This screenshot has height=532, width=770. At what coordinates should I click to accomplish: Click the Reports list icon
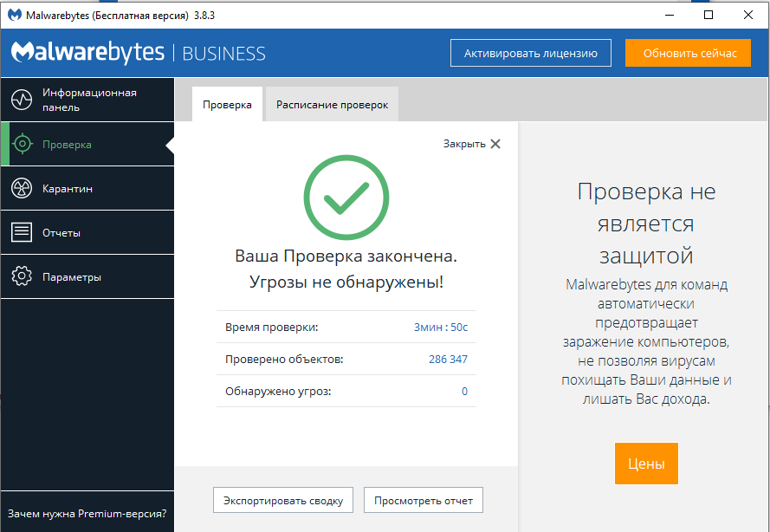(x=22, y=233)
